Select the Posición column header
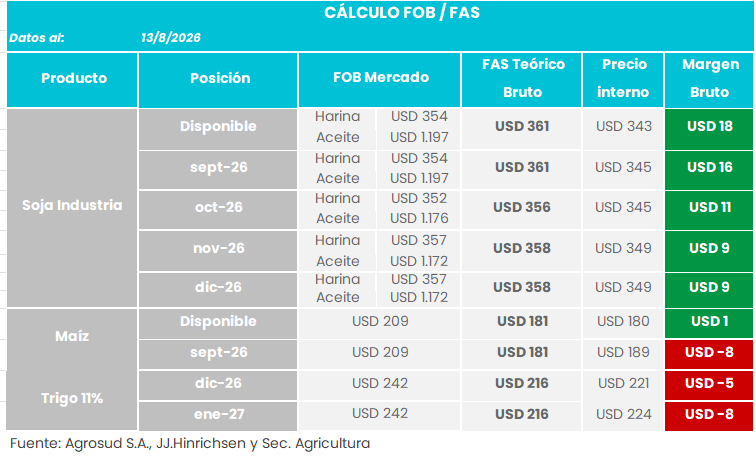This screenshot has width=756, height=461. pos(218,79)
